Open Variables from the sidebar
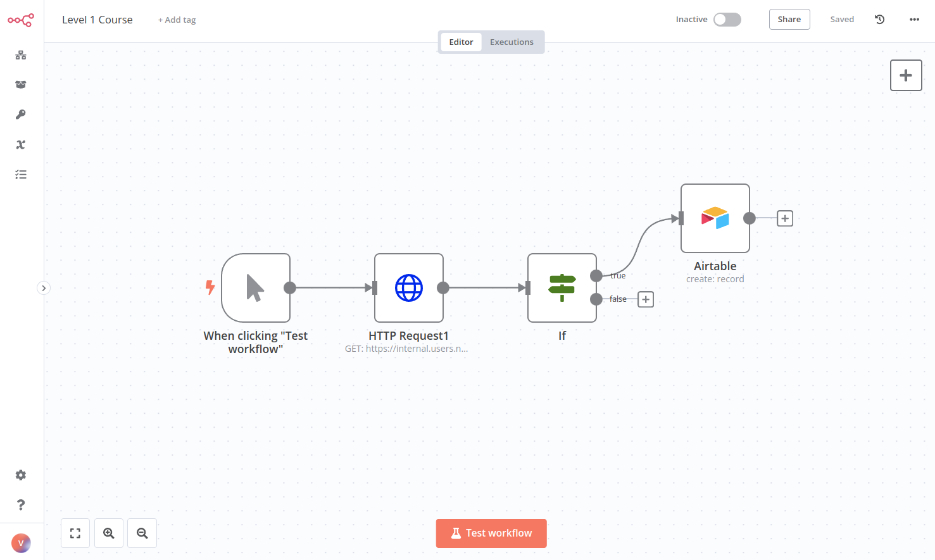 (20, 144)
